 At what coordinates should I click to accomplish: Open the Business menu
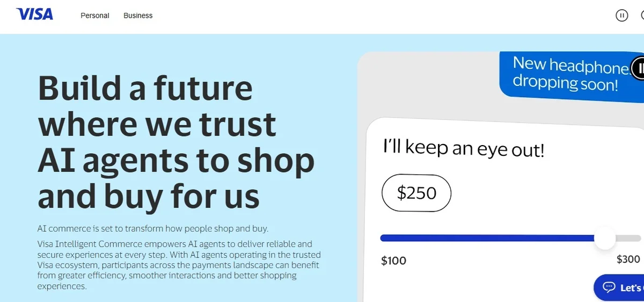[138, 16]
